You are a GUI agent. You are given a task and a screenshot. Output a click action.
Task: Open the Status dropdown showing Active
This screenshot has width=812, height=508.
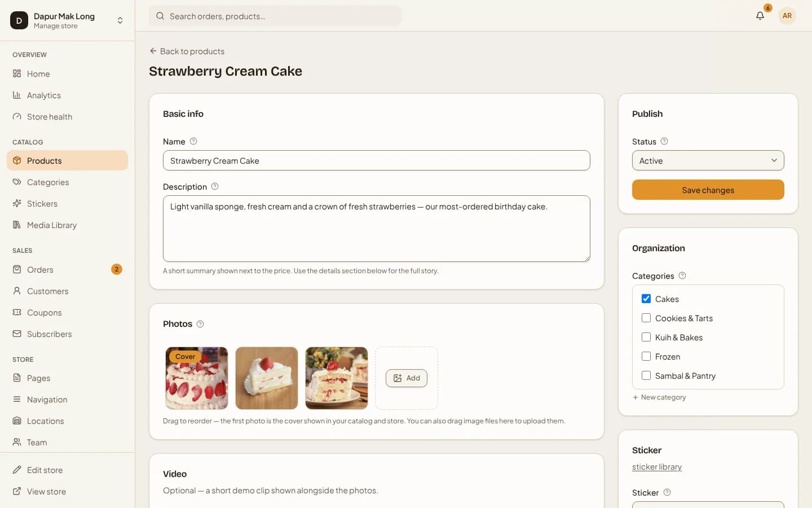click(708, 160)
